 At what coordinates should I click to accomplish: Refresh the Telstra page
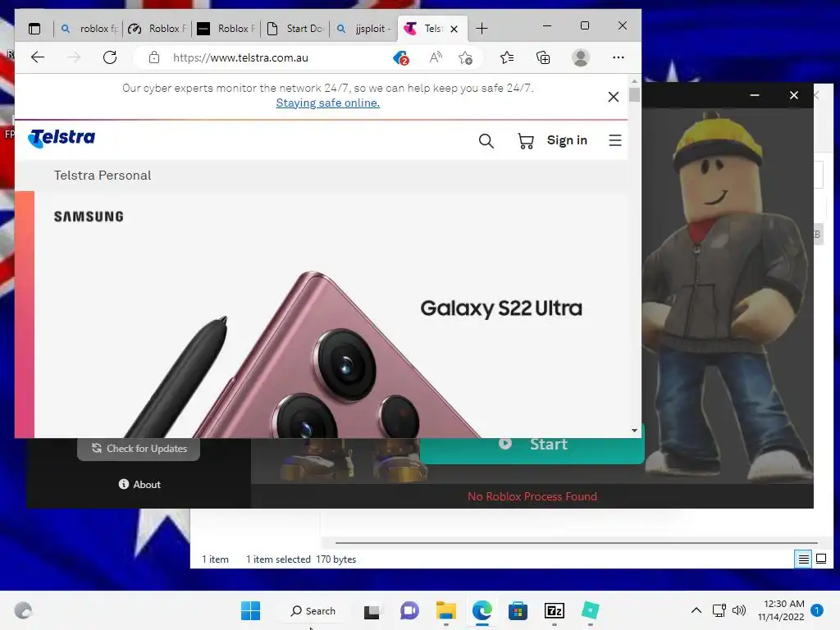pyautogui.click(x=110, y=57)
